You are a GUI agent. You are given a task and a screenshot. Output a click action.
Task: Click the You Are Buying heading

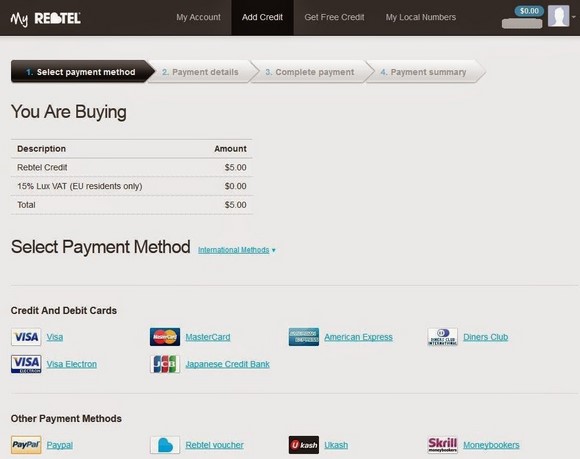(69, 112)
